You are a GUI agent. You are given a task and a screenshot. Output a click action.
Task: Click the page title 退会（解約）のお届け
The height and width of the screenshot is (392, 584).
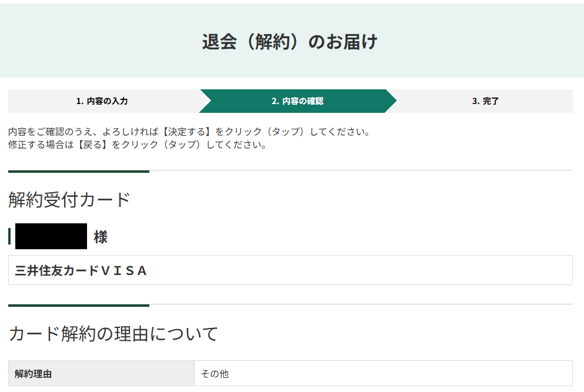[x=289, y=42]
